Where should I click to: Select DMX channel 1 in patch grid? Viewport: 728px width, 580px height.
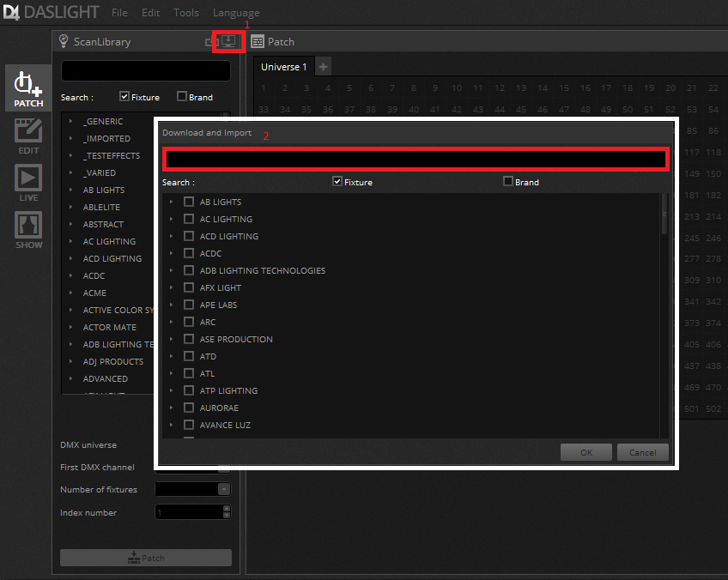(264, 88)
